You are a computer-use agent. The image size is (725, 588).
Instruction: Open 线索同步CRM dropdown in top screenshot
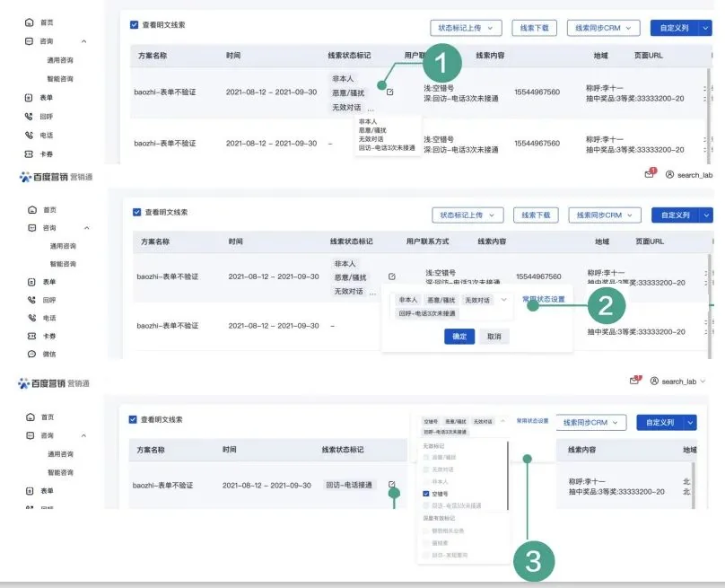click(x=603, y=28)
